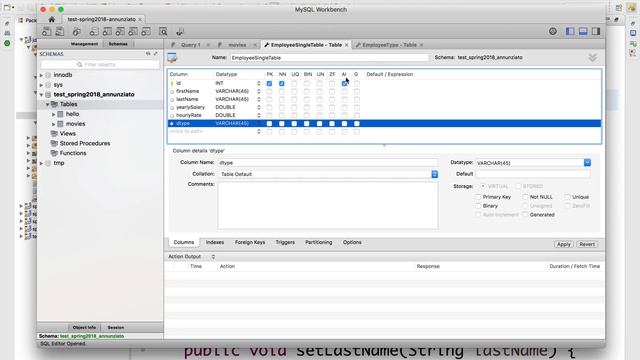
Task: Open the Workbench preferences gear icon
Action: 553,31
